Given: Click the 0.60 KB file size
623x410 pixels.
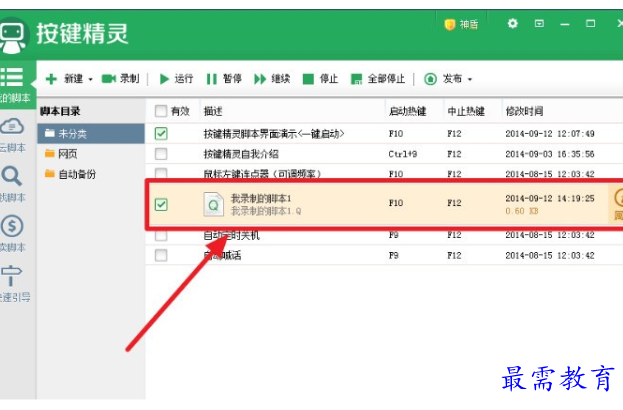Looking at the screenshot, I should [x=522, y=211].
